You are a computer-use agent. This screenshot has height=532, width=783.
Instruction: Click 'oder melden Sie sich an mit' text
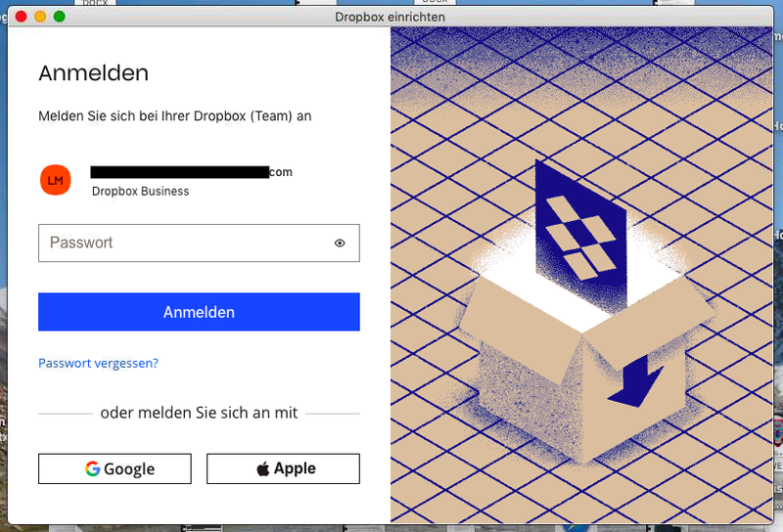[x=199, y=413]
